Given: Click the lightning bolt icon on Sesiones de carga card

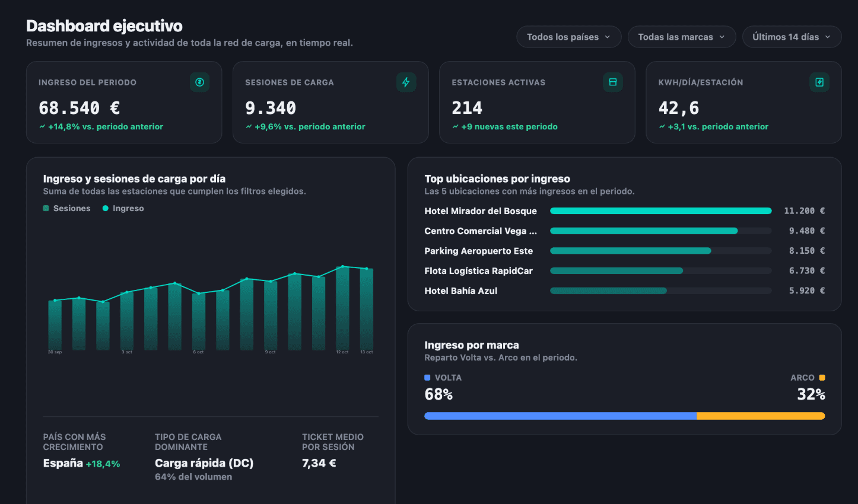Looking at the screenshot, I should pyautogui.click(x=406, y=82).
